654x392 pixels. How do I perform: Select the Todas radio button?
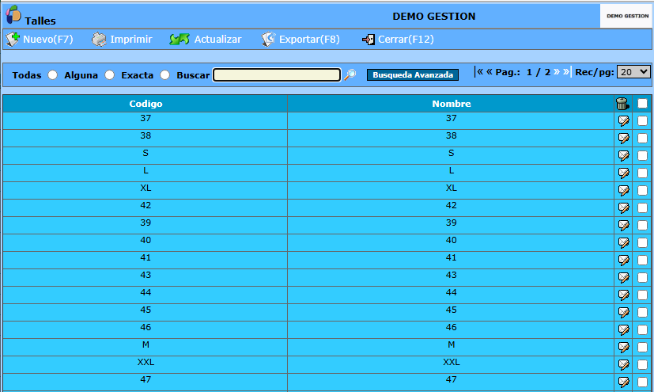click(53, 75)
